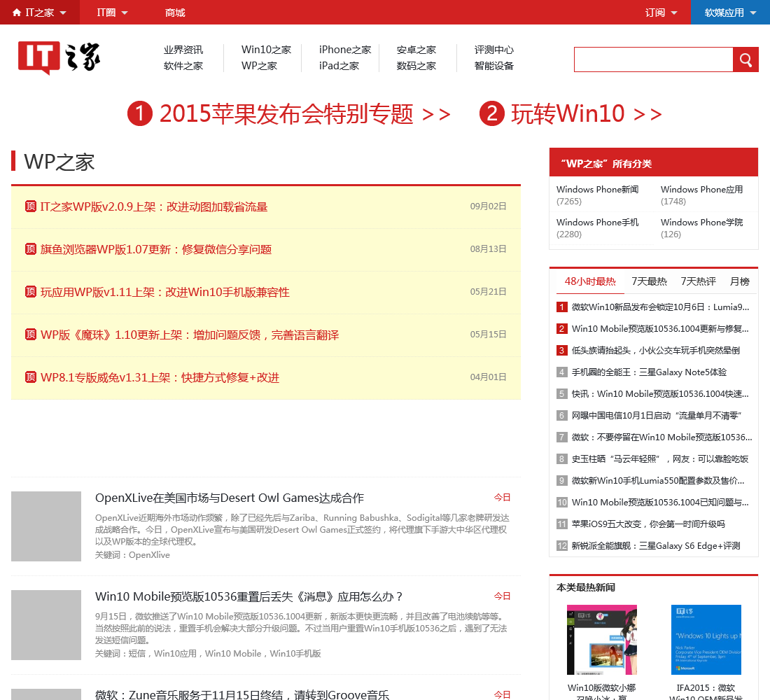Image resolution: width=770 pixels, height=700 pixels.
Task: Open article 旗鱼浏览器WP版1.07更新
Action: pos(156,249)
